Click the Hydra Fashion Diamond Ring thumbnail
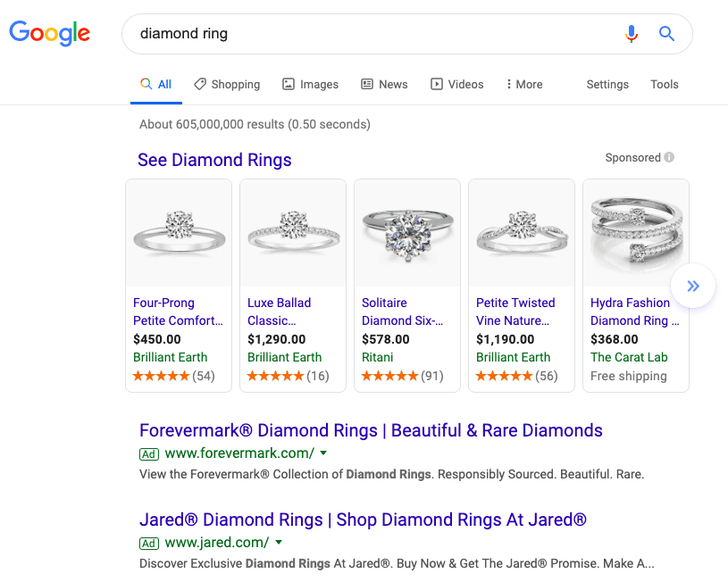The image size is (728, 582). point(636,233)
